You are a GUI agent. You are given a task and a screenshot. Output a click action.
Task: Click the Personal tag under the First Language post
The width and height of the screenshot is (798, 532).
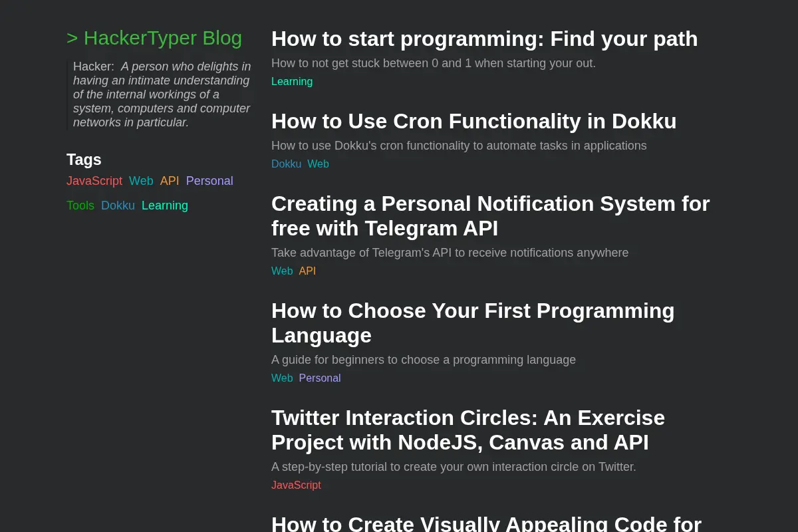point(320,378)
